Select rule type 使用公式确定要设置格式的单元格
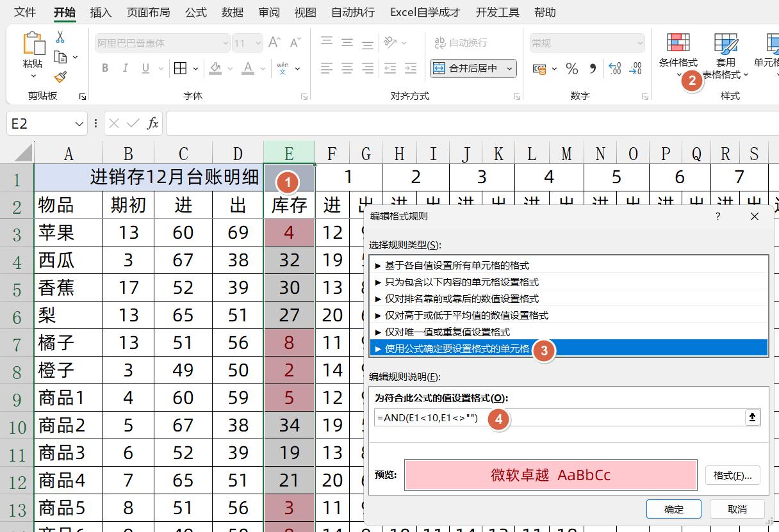Viewport: 779px width, 532px height. 568,348
